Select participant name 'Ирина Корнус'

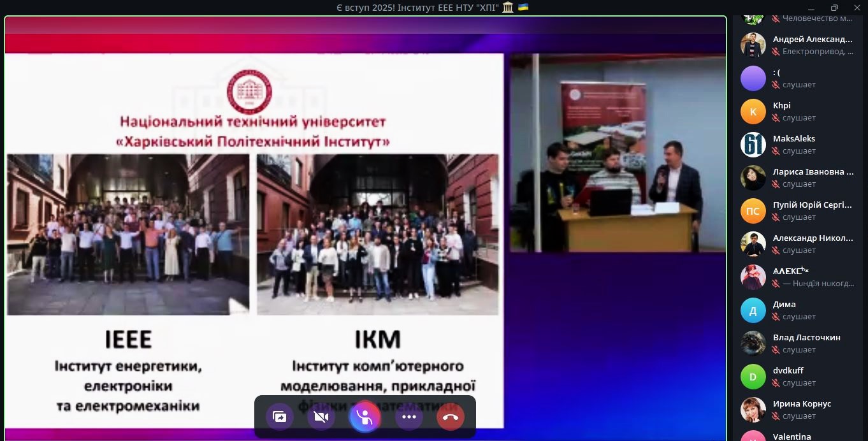tap(802, 403)
